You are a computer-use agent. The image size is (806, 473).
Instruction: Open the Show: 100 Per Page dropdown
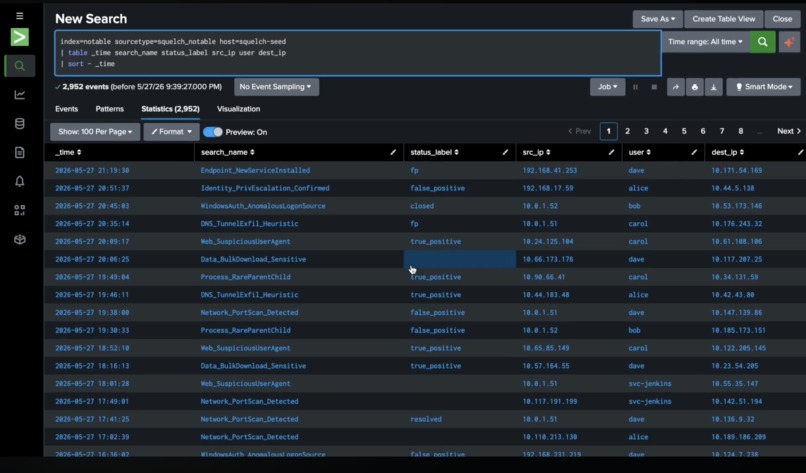(95, 132)
